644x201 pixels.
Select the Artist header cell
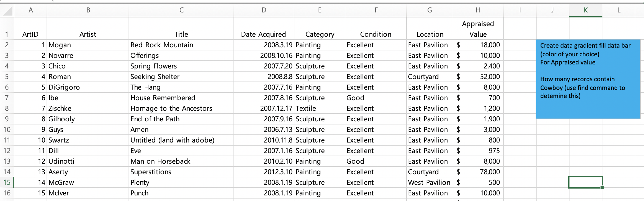click(x=88, y=34)
